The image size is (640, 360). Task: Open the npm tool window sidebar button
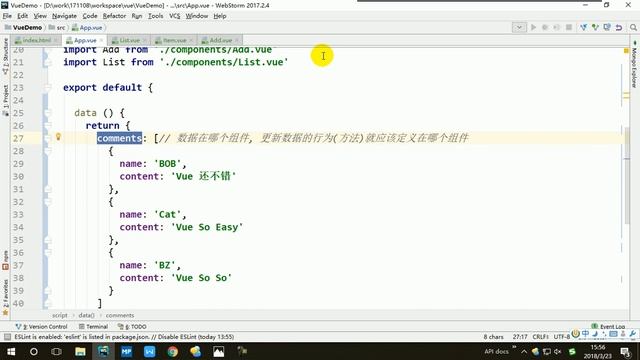tap(5, 260)
